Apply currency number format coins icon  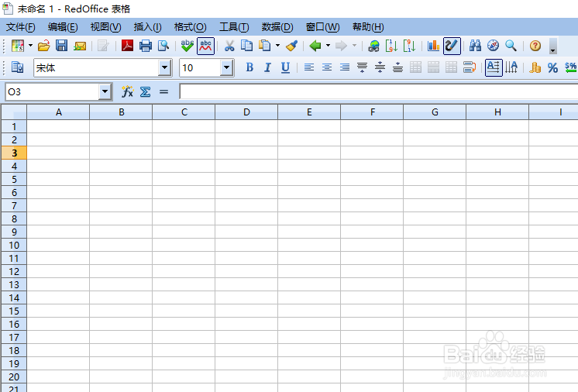click(x=535, y=67)
